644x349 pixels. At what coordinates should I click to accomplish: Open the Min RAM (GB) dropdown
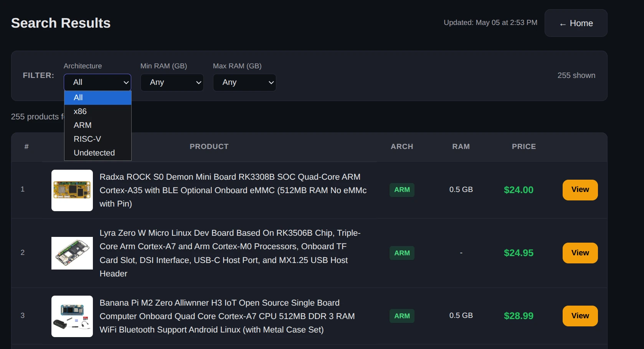click(x=172, y=82)
